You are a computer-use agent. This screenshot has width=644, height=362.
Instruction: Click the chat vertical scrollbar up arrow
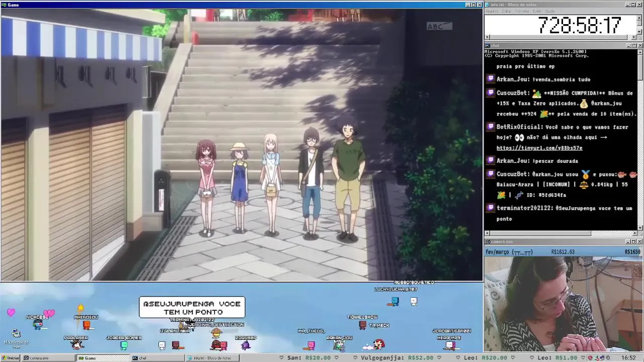pyautogui.click(x=639, y=52)
